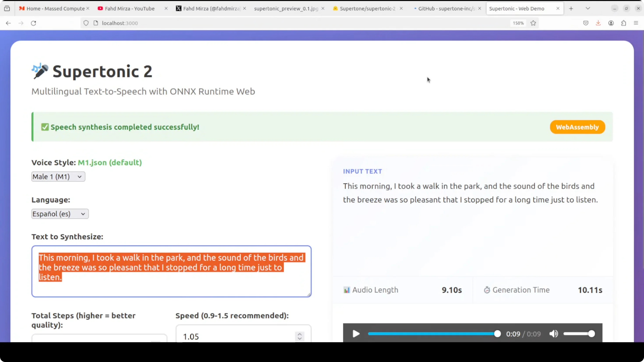Increase speed value with stepper arrow
Image resolution: width=644 pixels, height=362 pixels.
point(299,334)
